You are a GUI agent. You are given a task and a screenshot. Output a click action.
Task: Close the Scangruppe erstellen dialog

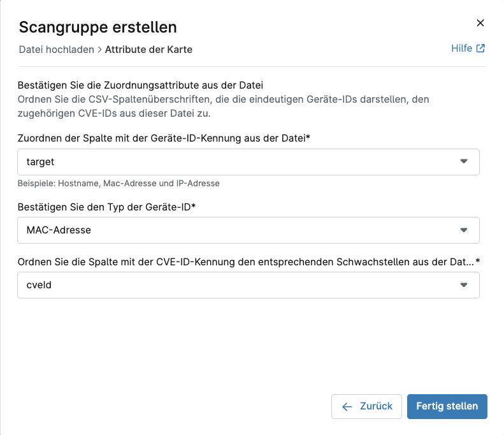click(480, 23)
